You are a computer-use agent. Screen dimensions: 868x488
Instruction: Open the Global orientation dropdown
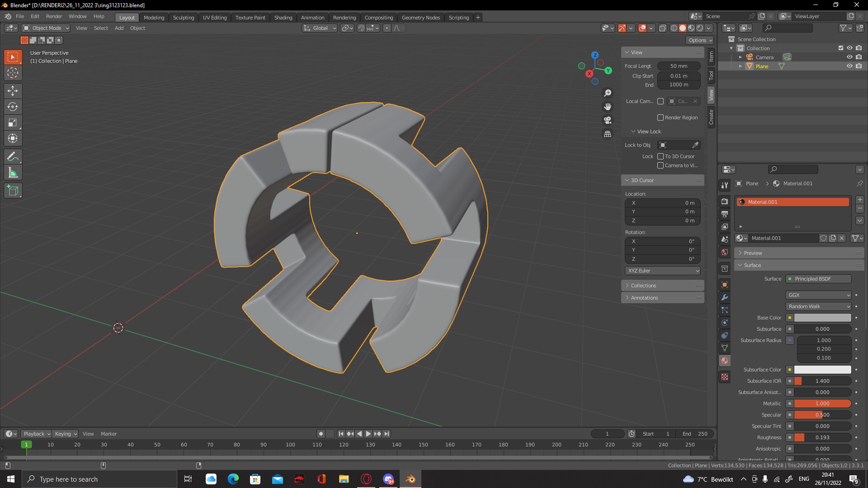(320, 28)
